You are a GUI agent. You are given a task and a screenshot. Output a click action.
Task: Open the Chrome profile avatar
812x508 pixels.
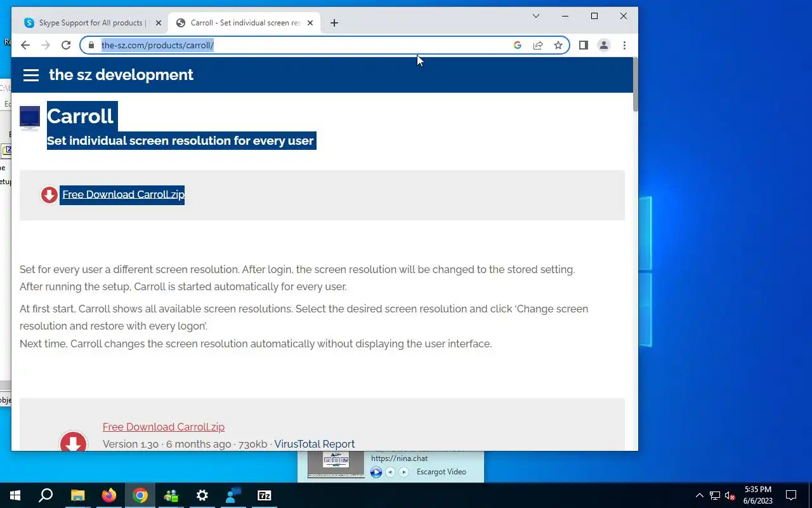604,45
